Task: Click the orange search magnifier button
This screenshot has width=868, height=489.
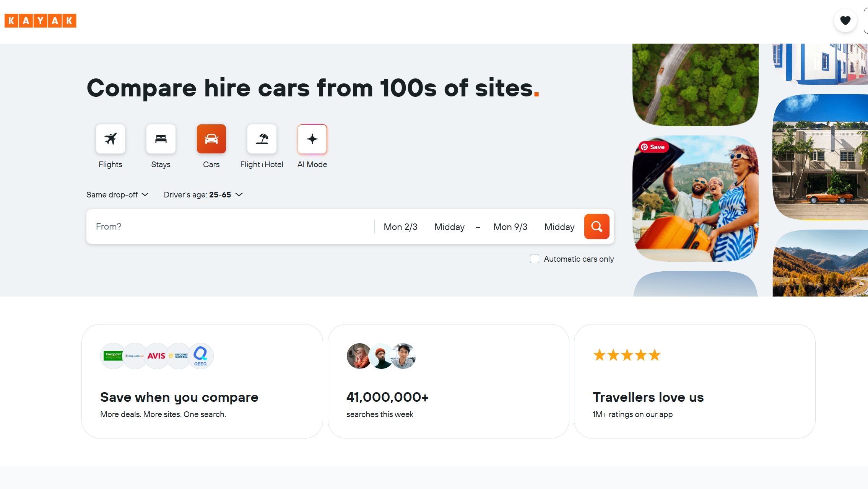Action: pyautogui.click(x=596, y=227)
